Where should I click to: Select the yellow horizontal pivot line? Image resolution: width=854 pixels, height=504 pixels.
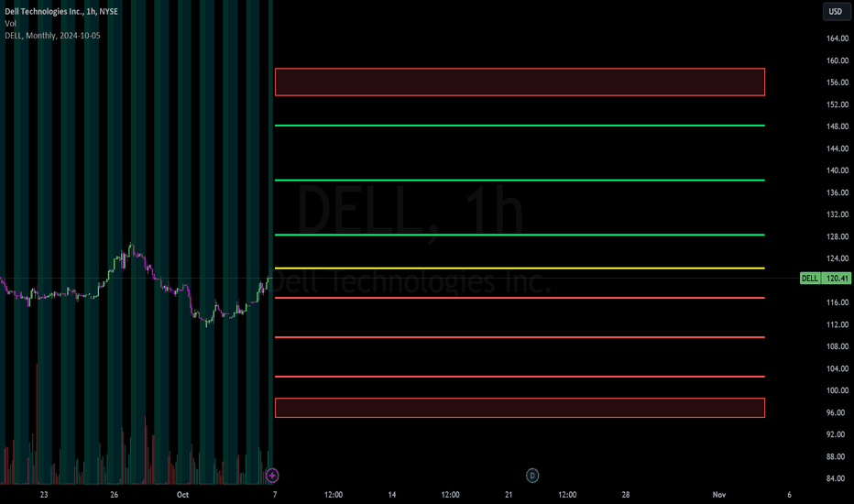point(520,268)
